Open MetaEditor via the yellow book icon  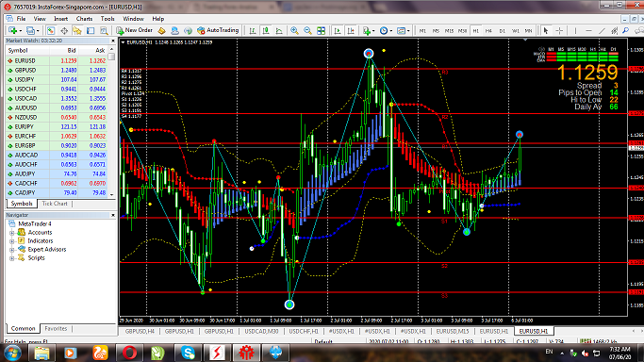click(161, 31)
